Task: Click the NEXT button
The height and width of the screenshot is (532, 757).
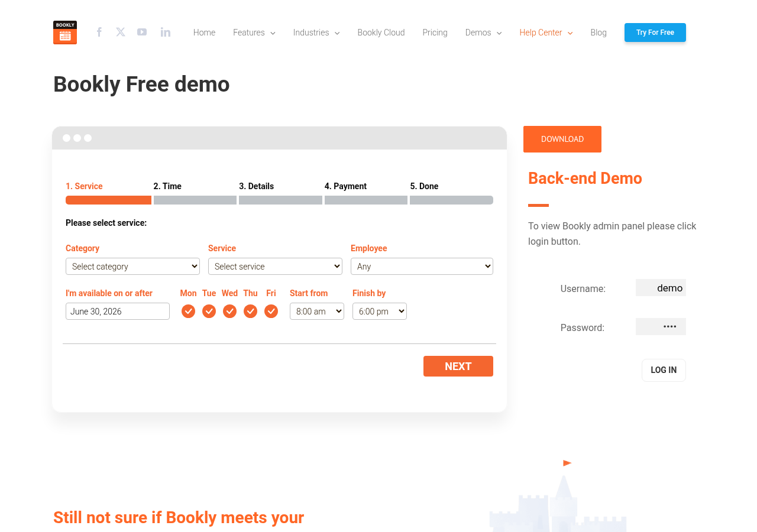Action: tap(458, 366)
